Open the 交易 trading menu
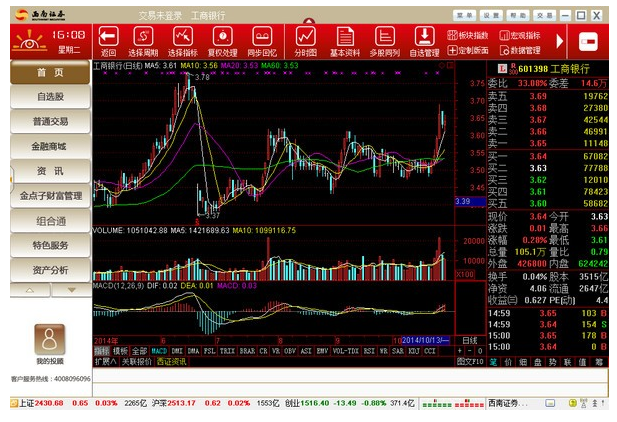 [545, 15]
